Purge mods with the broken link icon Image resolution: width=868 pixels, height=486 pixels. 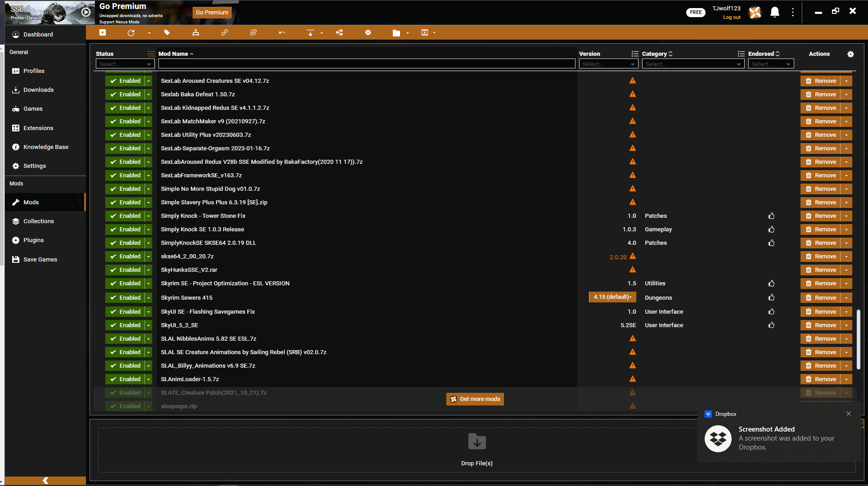click(253, 32)
